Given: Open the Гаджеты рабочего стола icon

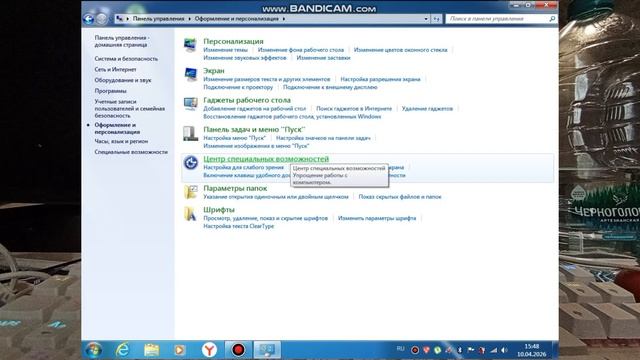Looking at the screenshot, I should (190, 104).
